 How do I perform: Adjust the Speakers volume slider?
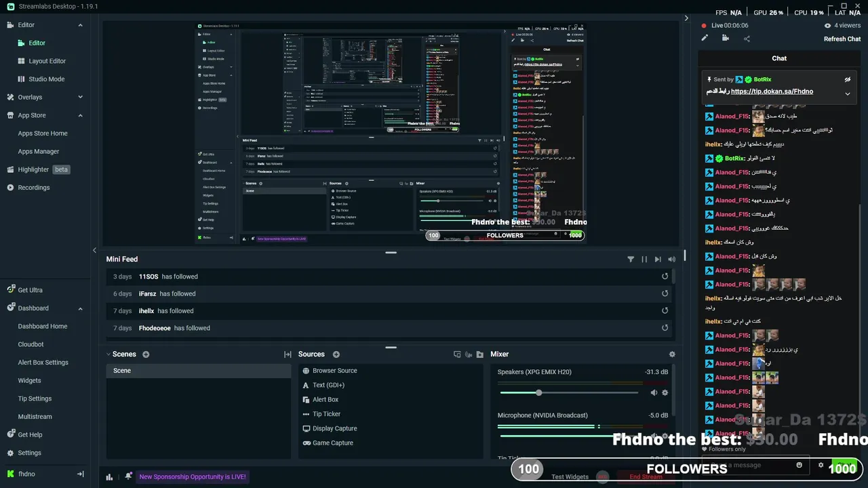tap(570, 392)
